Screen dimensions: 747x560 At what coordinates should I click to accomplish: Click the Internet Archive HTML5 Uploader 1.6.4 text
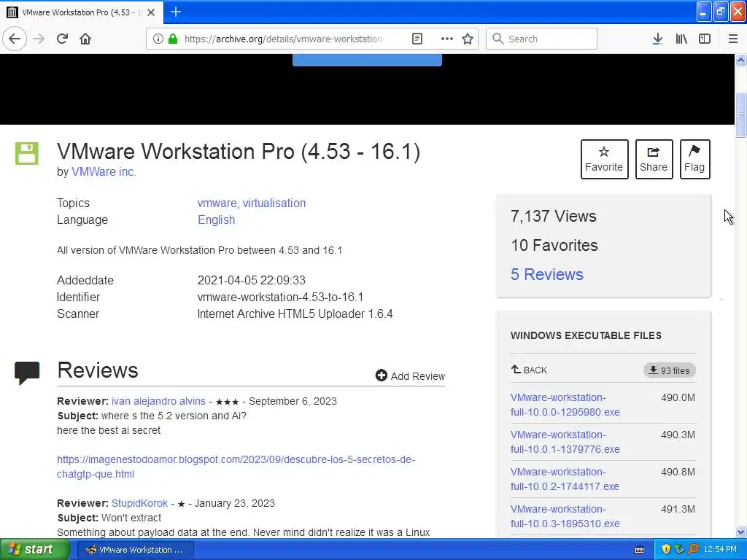pyautogui.click(x=295, y=314)
